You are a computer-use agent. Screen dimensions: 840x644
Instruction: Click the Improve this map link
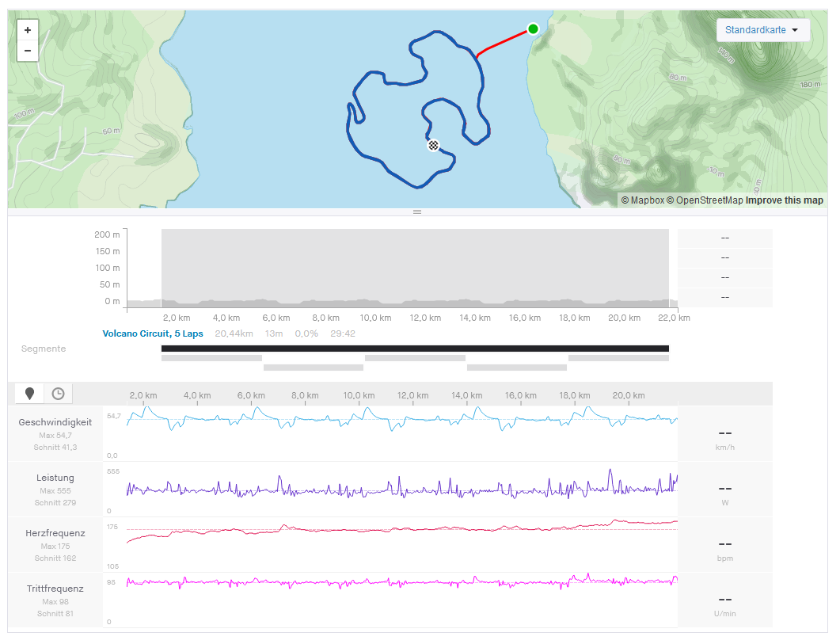point(784,200)
